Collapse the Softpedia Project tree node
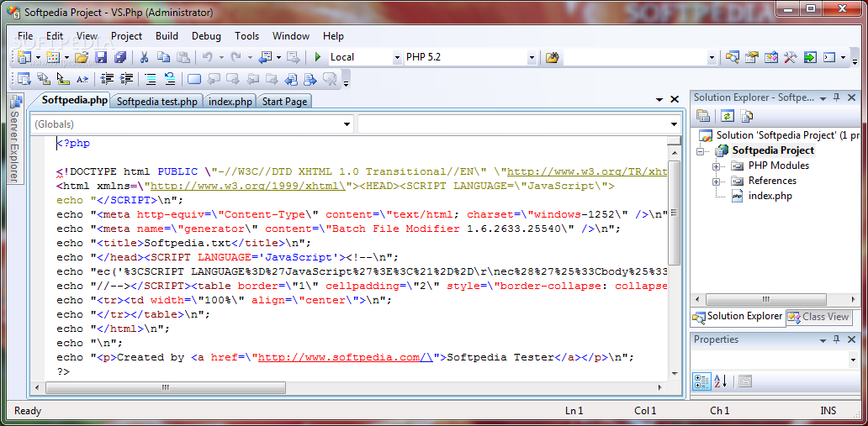The width and height of the screenshot is (868, 426). 701,151
